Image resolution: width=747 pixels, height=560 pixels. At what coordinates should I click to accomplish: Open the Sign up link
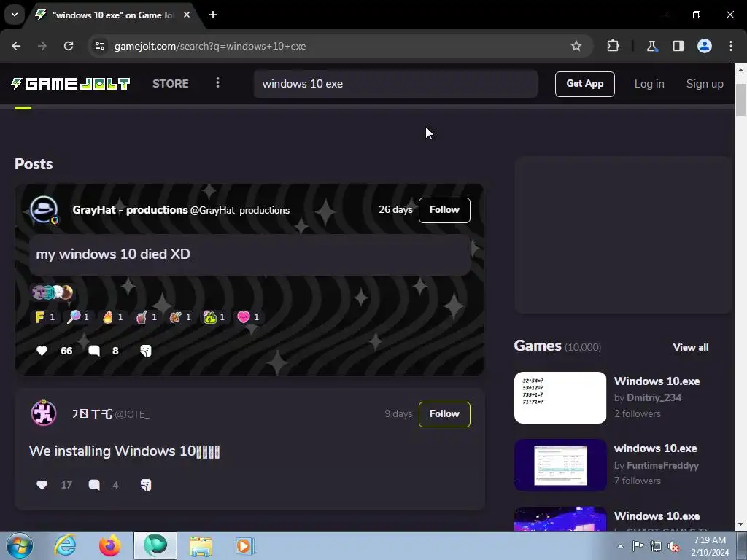[705, 84]
